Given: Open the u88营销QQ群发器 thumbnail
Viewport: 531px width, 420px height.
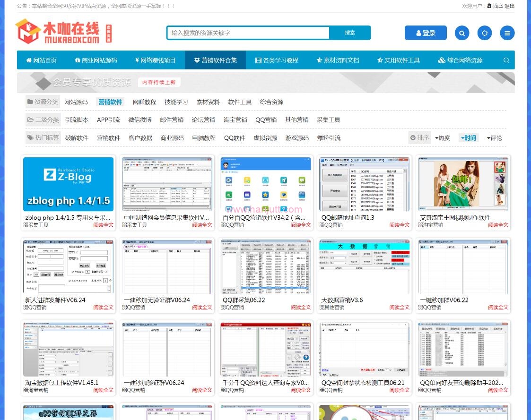Looking at the screenshot, I should tap(69, 412).
